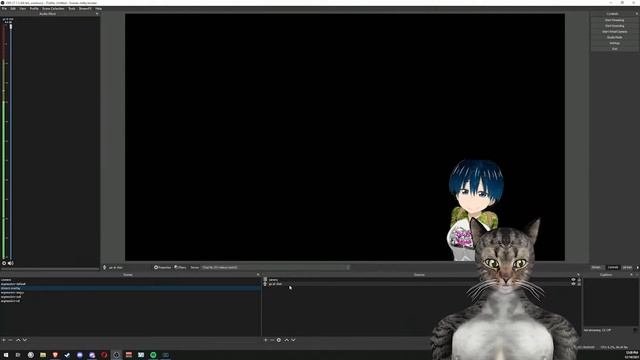Screen dimensions: 640x360
Task: Remove selected source with the minus icon
Action: (272, 340)
